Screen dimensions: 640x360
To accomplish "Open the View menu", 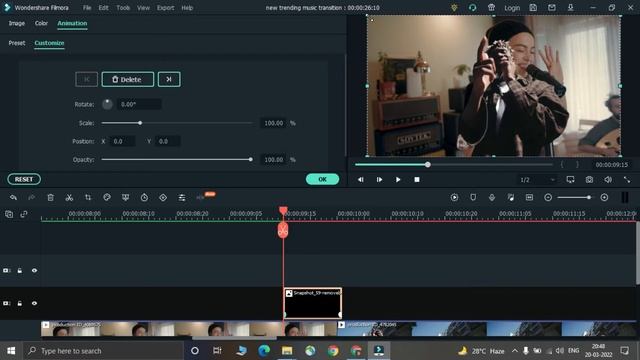I will tap(143, 8).
